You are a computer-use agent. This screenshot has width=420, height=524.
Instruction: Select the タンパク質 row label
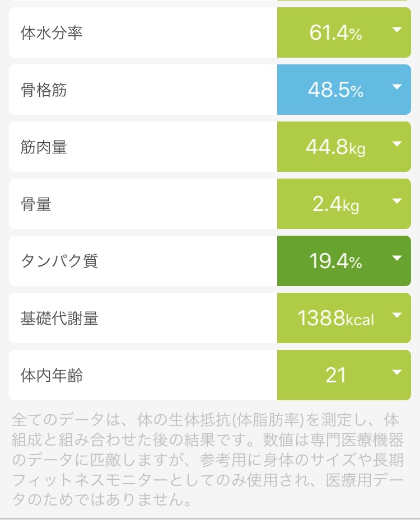(59, 261)
